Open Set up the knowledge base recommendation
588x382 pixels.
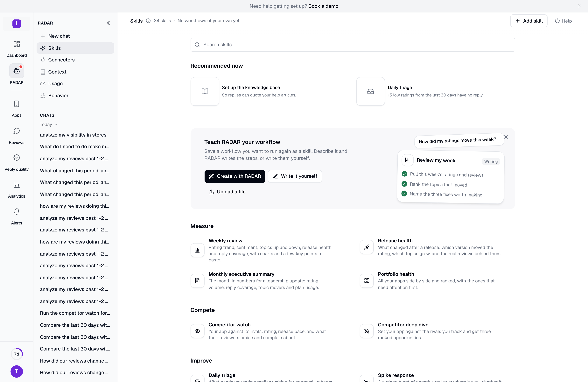251,88
